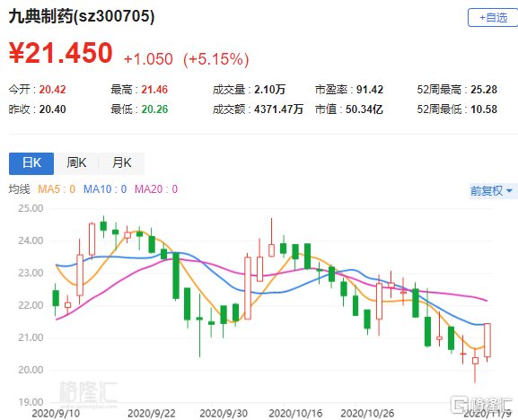This screenshot has height=420, width=518.
Task: Click the turnover value 4371.47万
Action: [x=278, y=109]
